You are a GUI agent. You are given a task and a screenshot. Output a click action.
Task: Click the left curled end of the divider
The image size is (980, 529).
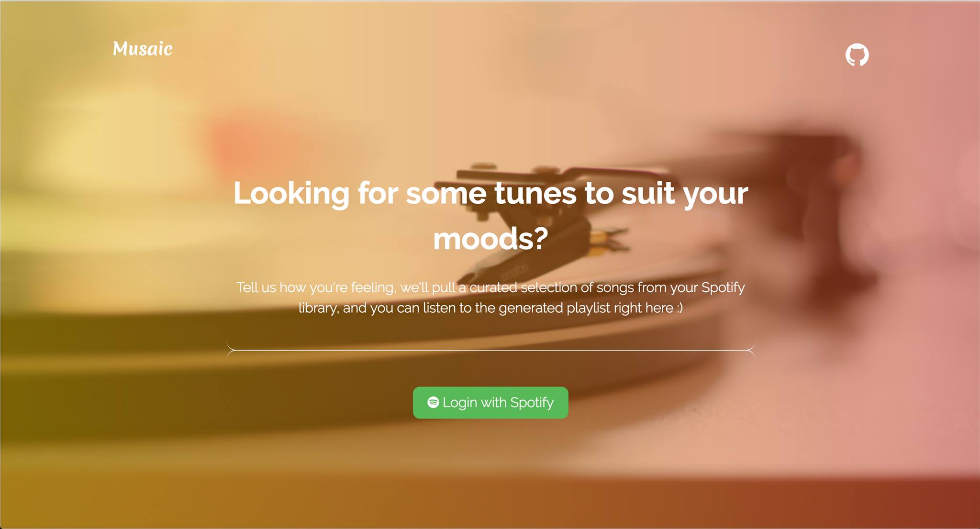(x=231, y=350)
